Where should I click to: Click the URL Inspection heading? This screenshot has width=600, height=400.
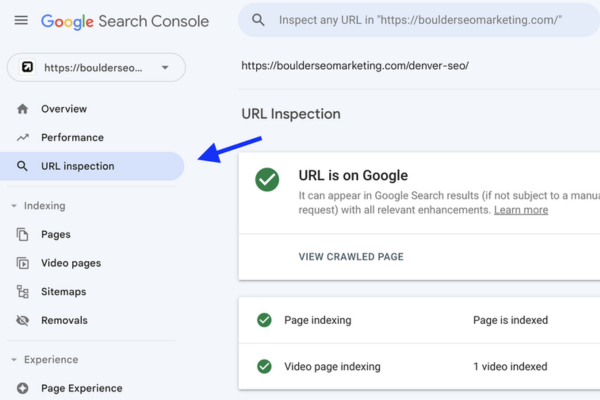click(291, 114)
